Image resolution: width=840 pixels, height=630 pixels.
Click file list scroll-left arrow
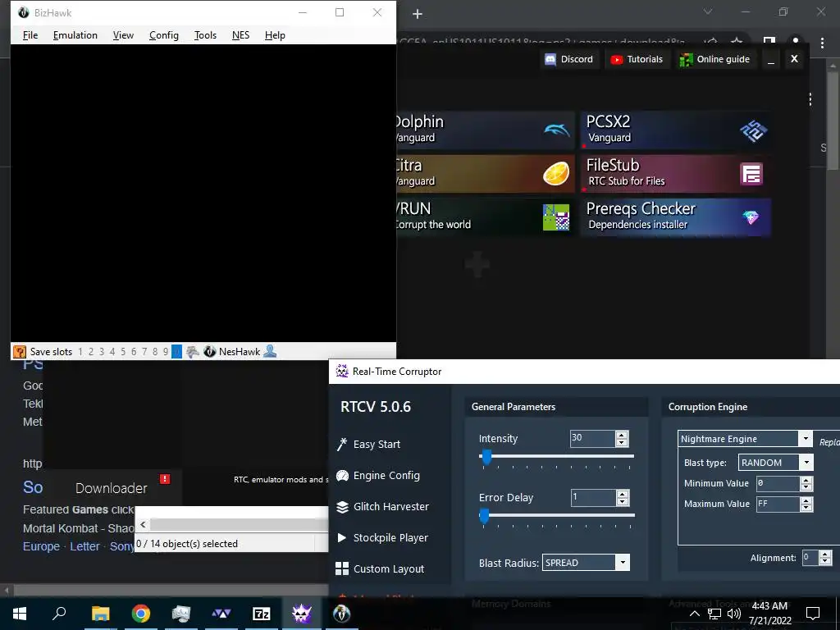143,524
